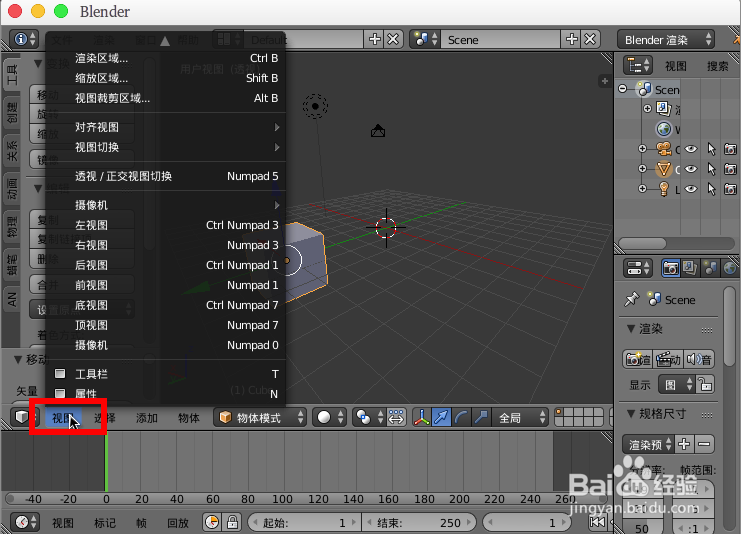741x534 pixels.
Task: Click the green current frame marker
Action: click(x=106, y=461)
